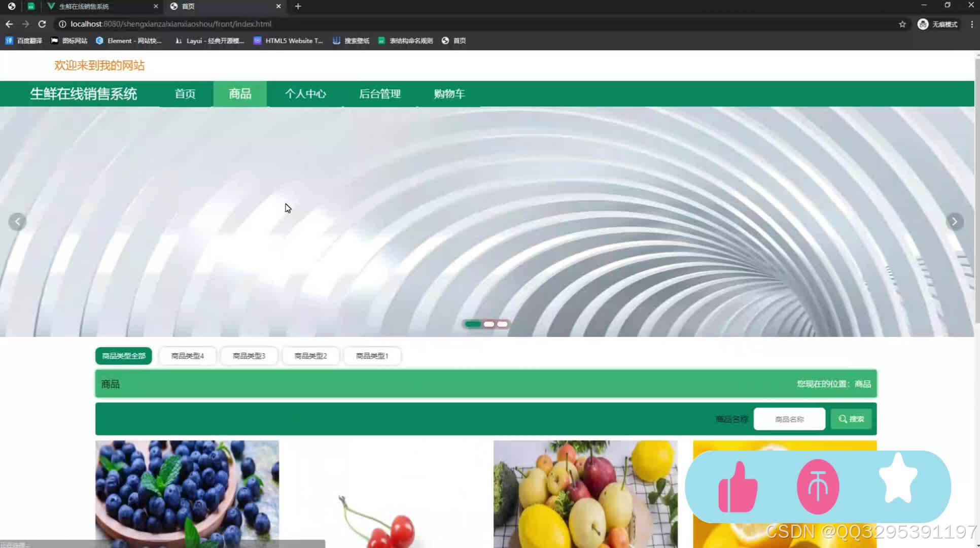This screenshot has height=548, width=980.
Task: Open the Chrome three-dot menu
Action: click(972, 24)
